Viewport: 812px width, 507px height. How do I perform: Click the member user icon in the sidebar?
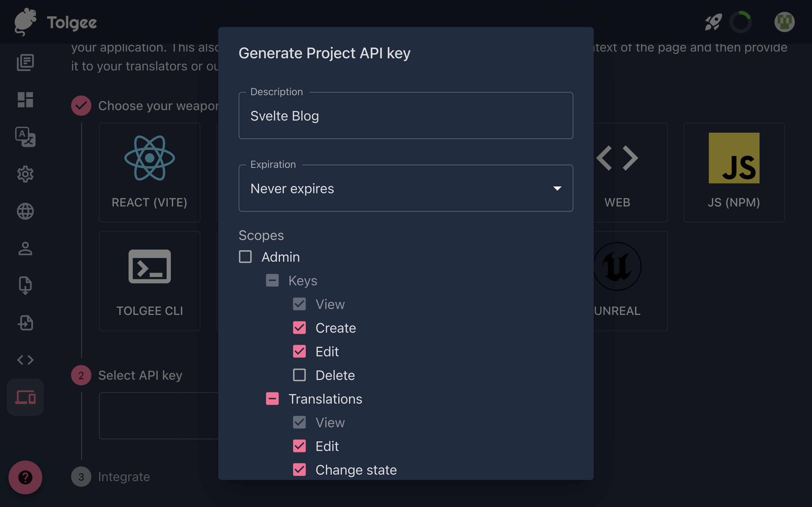[25, 249]
